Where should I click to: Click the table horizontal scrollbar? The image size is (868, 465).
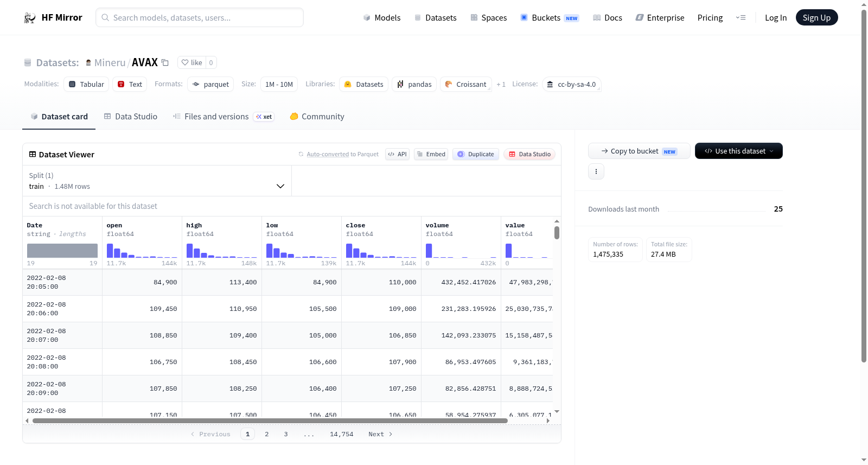coord(270,421)
